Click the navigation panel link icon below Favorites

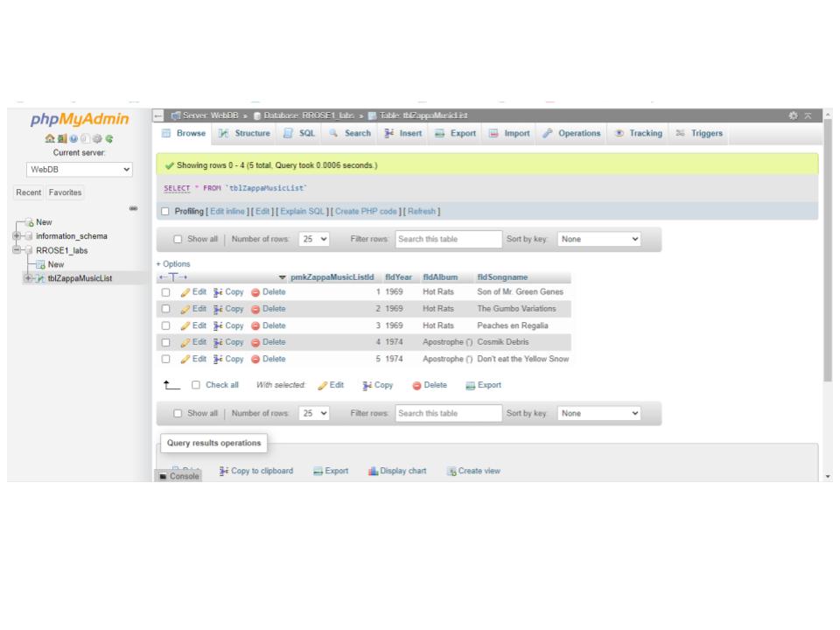[132, 209]
